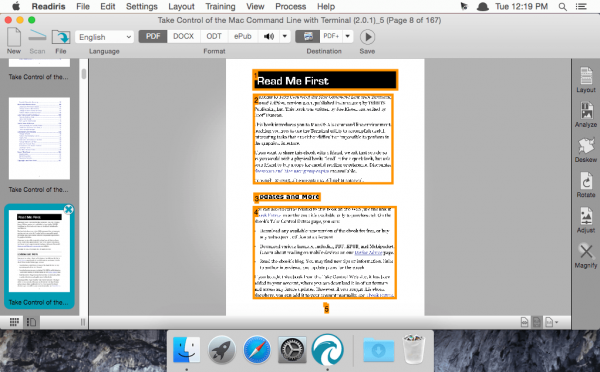Open a file with the File icon

[60, 37]
